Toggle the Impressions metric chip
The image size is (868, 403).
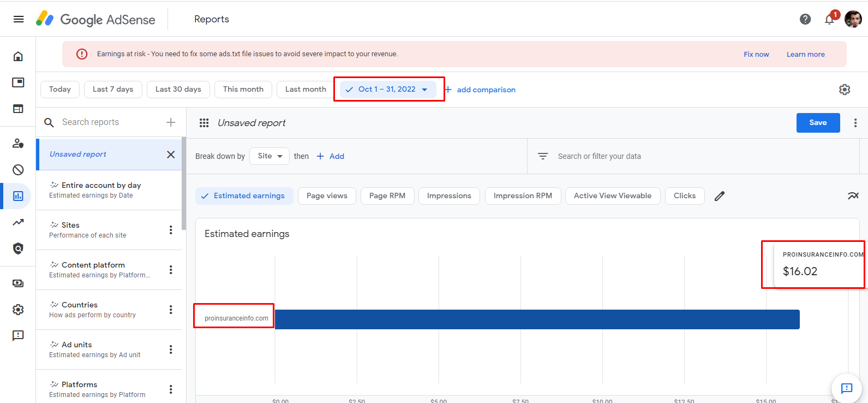[x=449, y=196]
